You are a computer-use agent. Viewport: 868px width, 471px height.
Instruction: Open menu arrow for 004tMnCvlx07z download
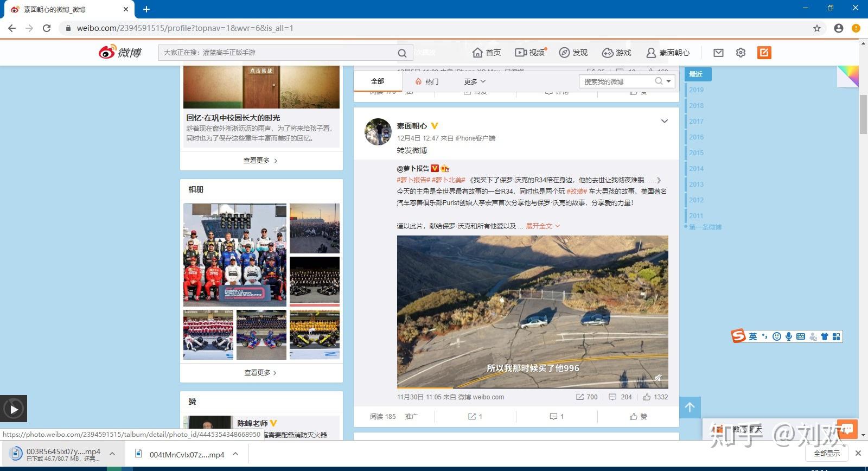[235, 454]
